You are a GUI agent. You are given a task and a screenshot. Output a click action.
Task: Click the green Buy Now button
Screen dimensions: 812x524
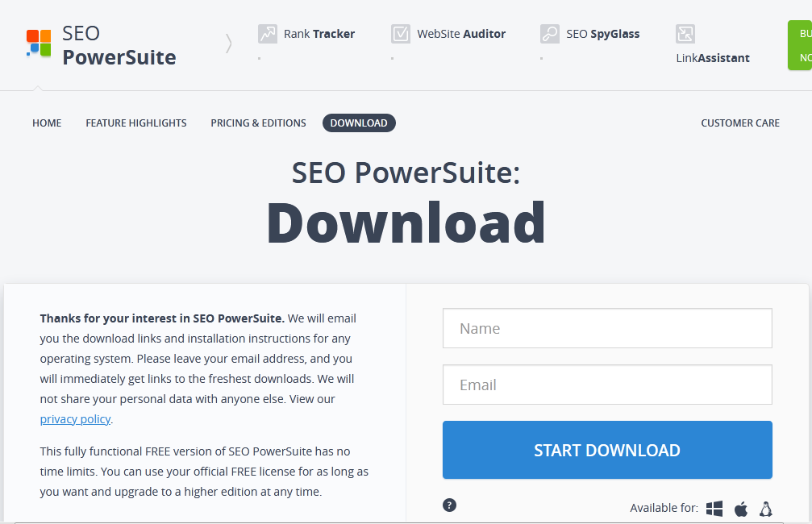click(800, 45)
